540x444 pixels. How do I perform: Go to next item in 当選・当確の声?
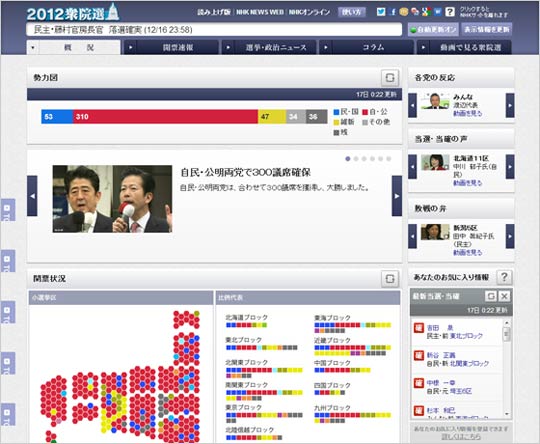point(510,167)
